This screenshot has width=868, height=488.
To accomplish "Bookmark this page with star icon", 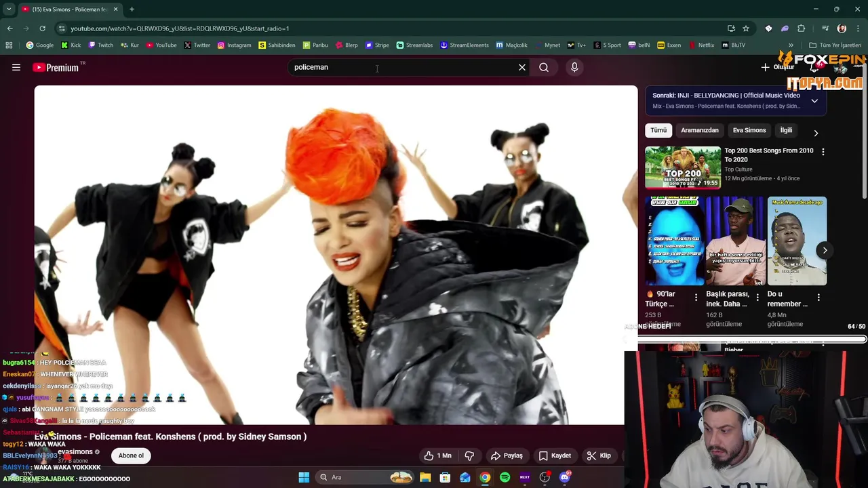I will point(746,28).
